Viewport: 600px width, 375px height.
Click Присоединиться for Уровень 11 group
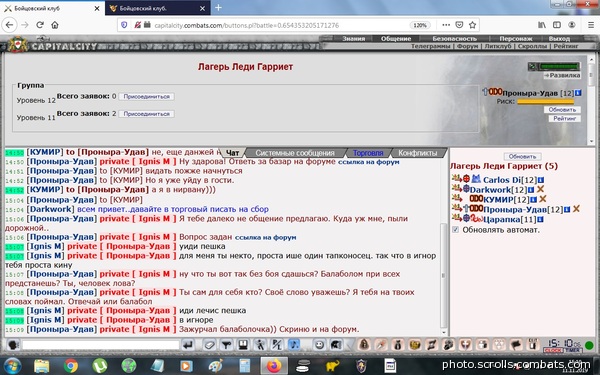(147, 114)
